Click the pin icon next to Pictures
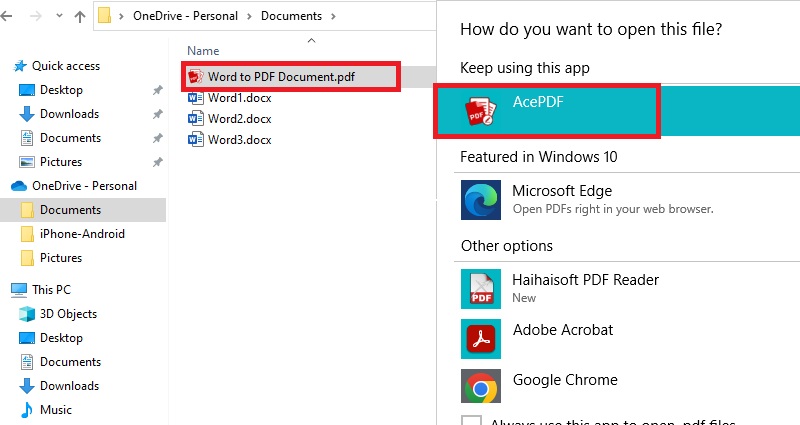 [x=158, y=162]
